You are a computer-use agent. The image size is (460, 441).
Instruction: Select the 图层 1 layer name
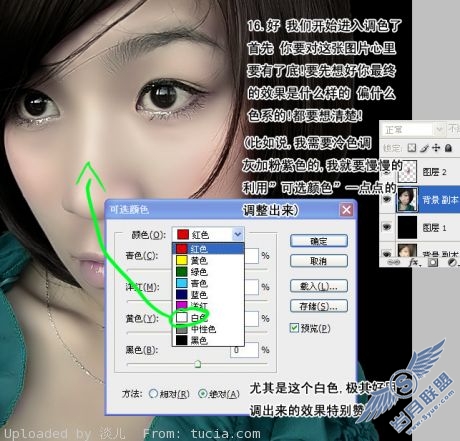point(434,228)
